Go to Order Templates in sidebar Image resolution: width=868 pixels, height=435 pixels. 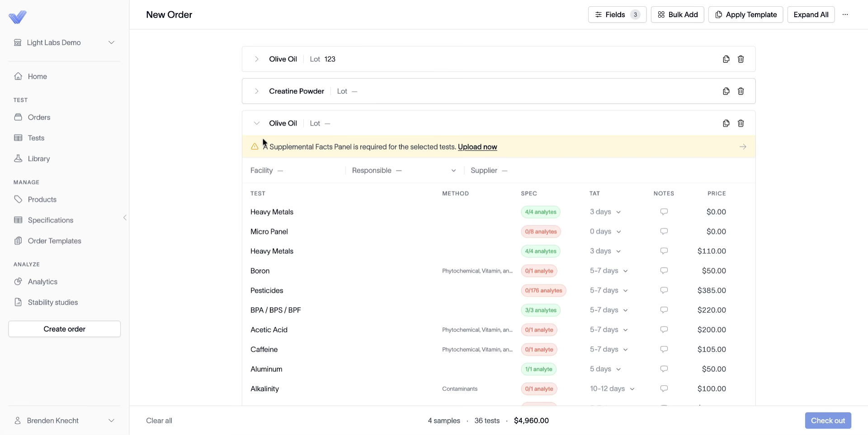pos(55,241)
